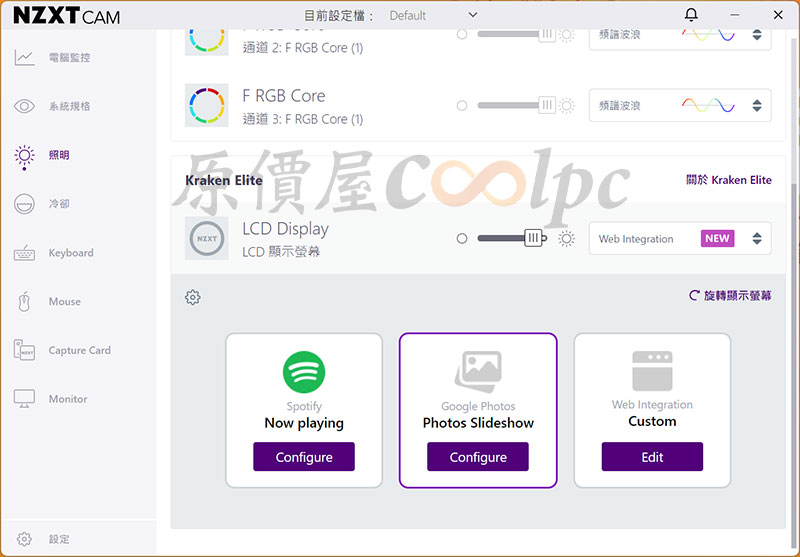Go to the Monitor menu label
800x557 pixels.
(68, 399)
